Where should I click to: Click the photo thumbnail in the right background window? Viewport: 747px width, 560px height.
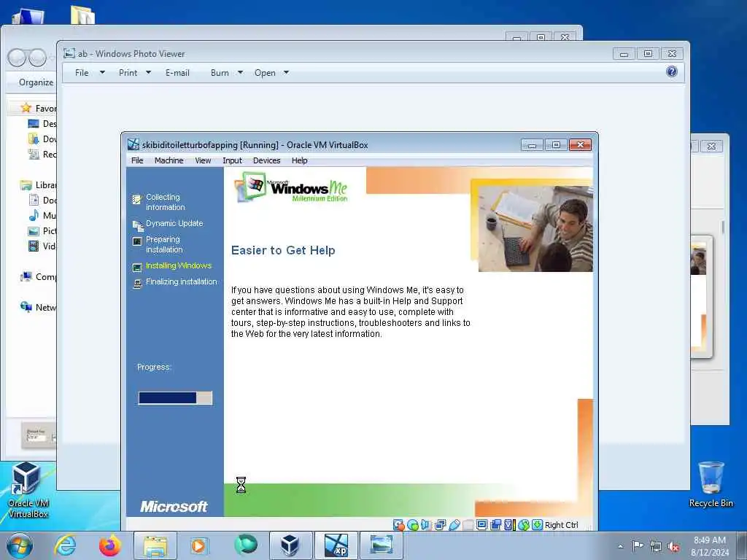699,259
